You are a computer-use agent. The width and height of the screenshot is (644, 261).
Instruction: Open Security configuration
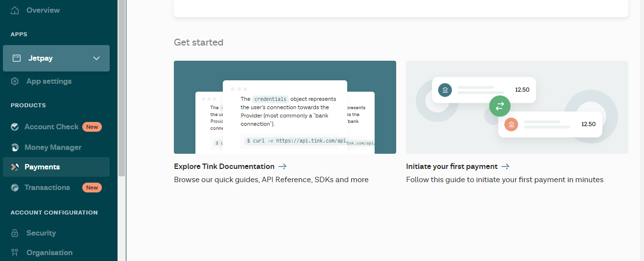click(x=41, y=233)
